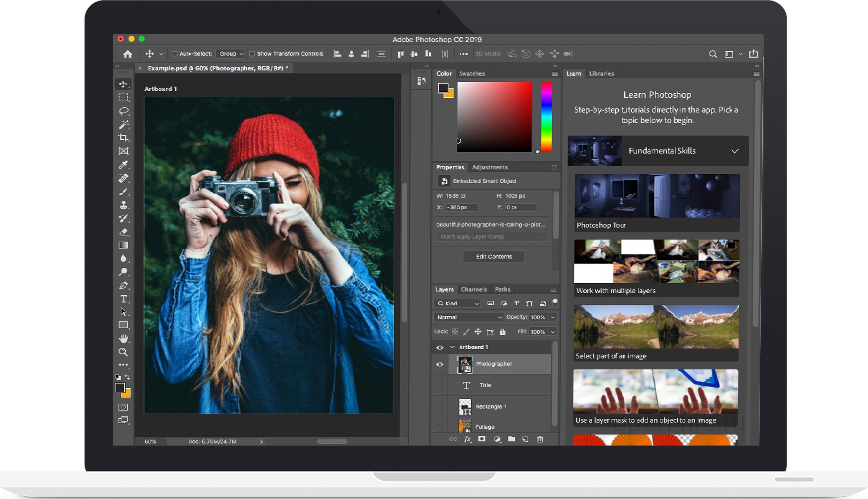
Task: Select the History Brush tool
Action: [x=123, y=218]
